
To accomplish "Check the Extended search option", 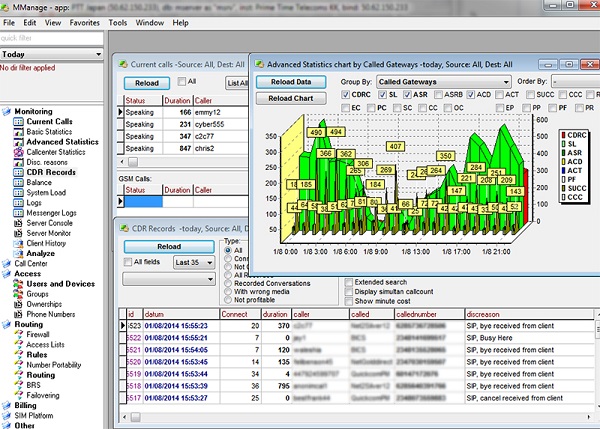I will 348,282.
